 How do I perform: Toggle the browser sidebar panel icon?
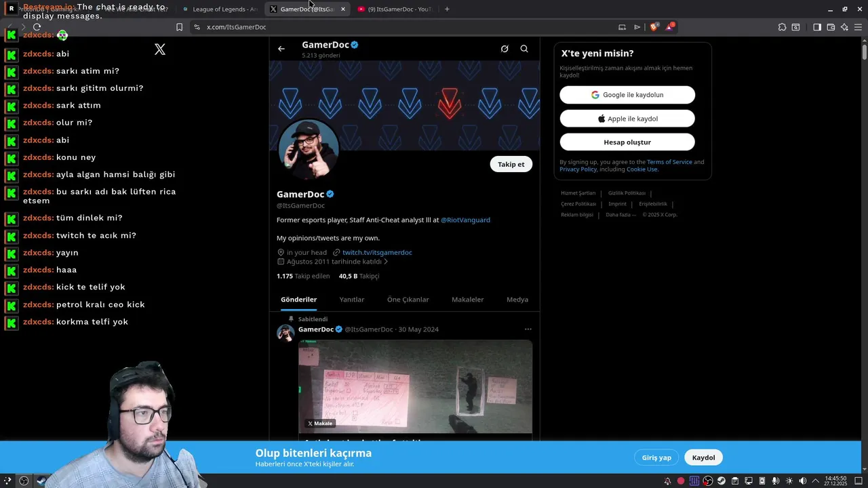point(817,27)
